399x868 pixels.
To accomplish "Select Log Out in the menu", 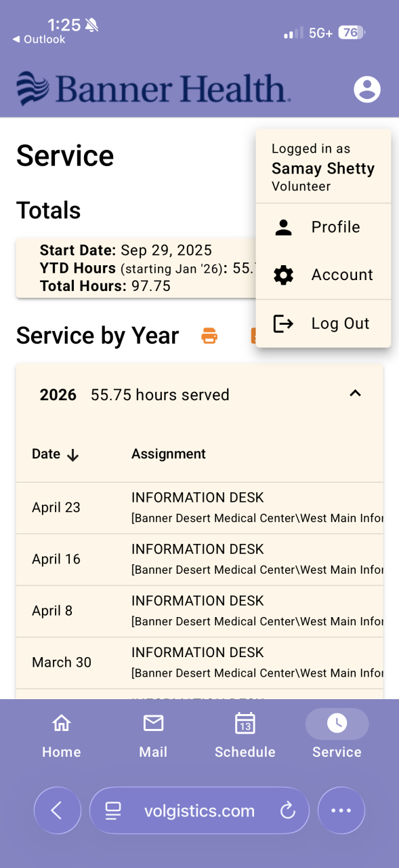I will pos(324,323).
